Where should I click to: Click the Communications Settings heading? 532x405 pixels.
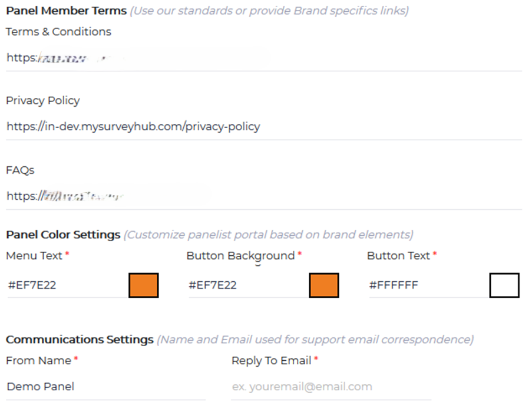coord(80,340)
